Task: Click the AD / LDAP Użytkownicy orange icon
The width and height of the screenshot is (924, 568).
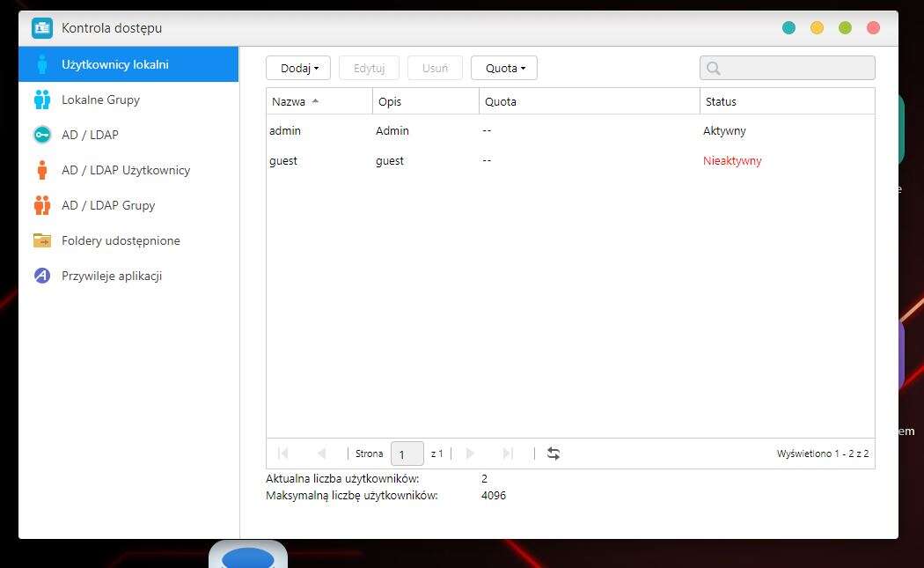Action: pyautogui.click(x=41, y=170)
